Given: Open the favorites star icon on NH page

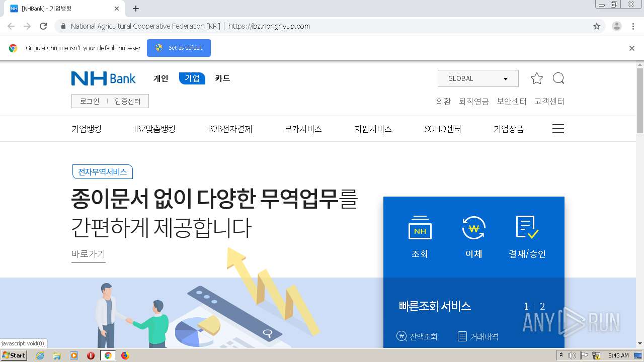Looking at the screenshot, I should [x=537, y=78].
